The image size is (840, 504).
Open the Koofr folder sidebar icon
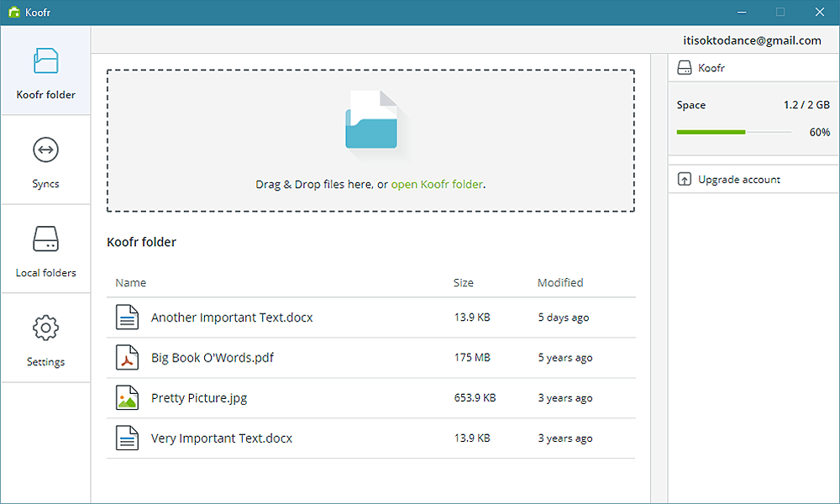[x=45, y=60]
